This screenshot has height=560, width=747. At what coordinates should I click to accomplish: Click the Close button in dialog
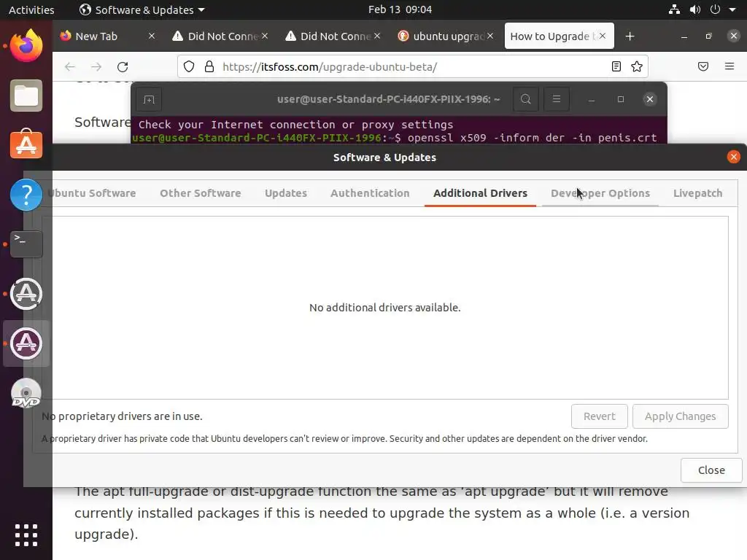(711, 470)
